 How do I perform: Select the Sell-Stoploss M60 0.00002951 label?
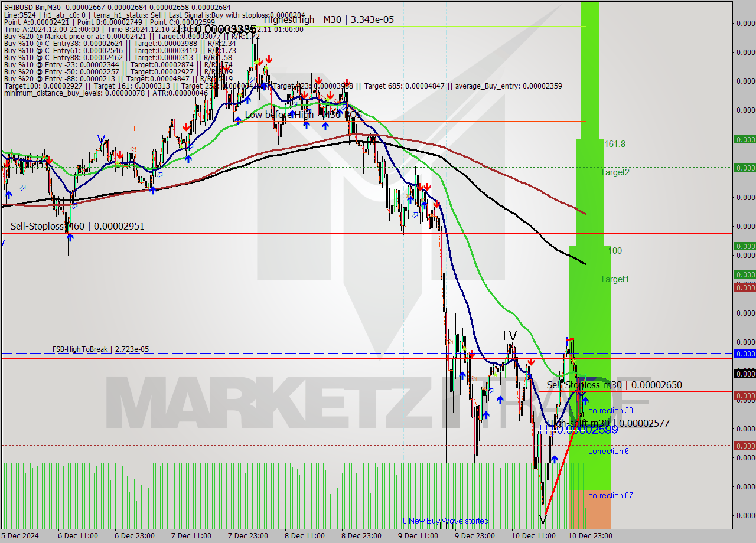click(x=77, y=226)
